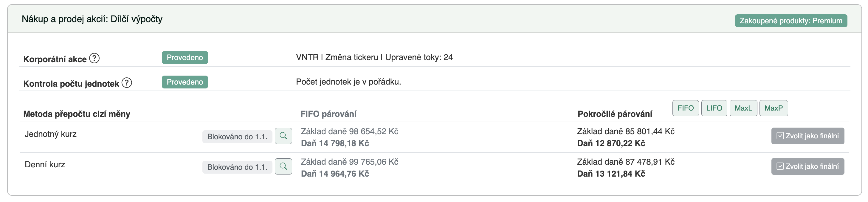Open the Korporátní akce help icon
The image size is (868, 202).
(x=94, y=59)
